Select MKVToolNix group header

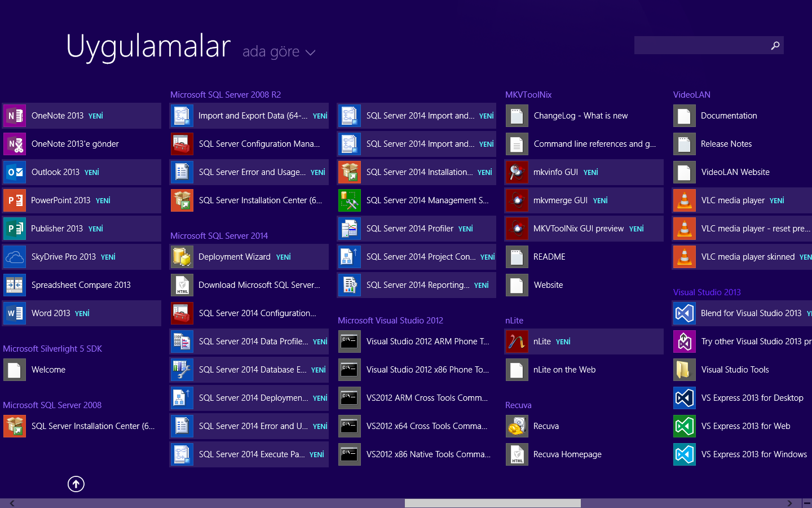tap(528, 95)
